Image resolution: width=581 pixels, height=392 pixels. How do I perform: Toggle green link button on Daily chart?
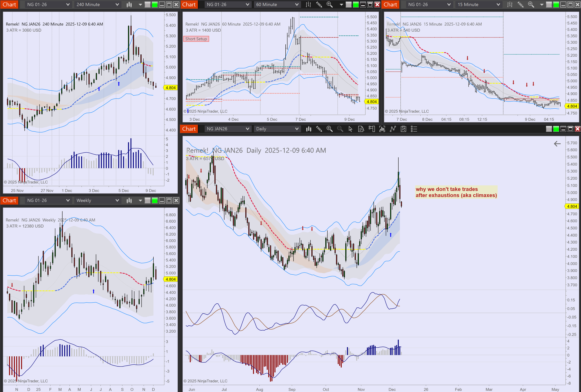point(556,129)
